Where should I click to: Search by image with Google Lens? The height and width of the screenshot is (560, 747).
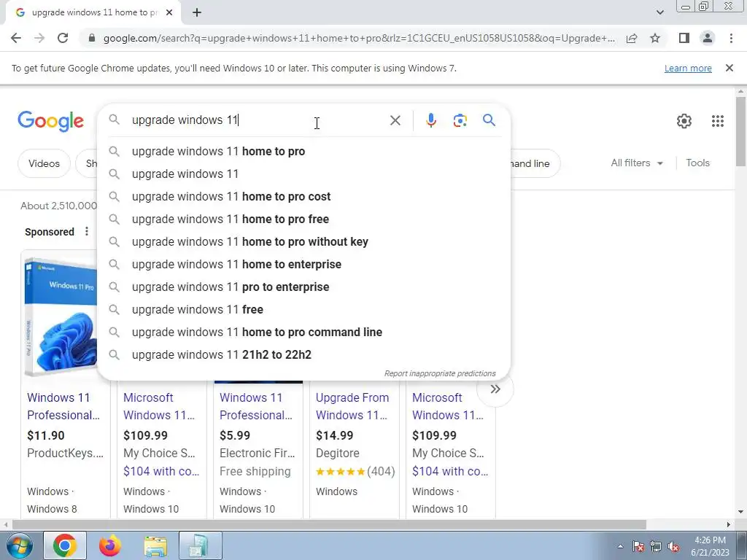(x=460, y=120)
